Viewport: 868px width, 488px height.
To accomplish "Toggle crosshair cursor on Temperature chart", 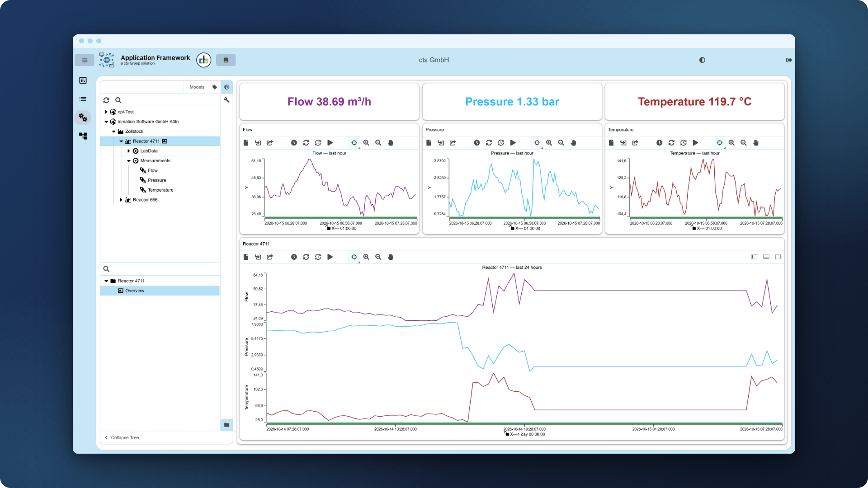I will coord(720,143).
